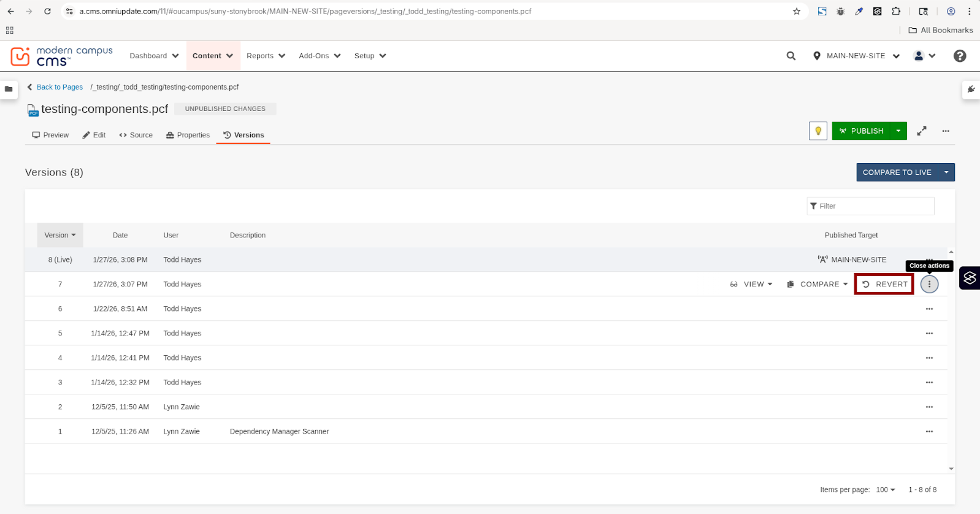Open the MAIN-NEW-SITE site selector
This screenshot has height=514, width=980.
click(856, 56)
